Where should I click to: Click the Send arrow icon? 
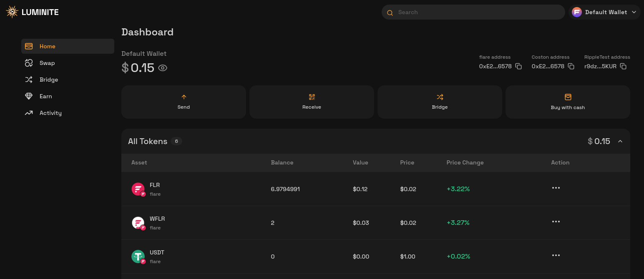tap(184, 97)
